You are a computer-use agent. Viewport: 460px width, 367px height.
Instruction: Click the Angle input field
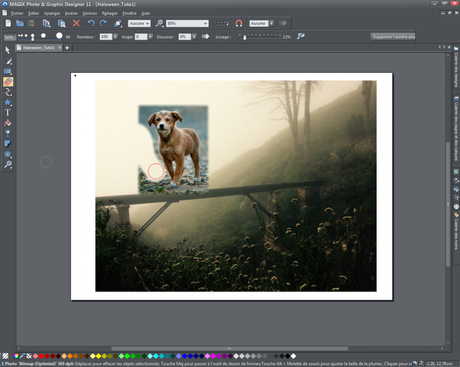141,37
